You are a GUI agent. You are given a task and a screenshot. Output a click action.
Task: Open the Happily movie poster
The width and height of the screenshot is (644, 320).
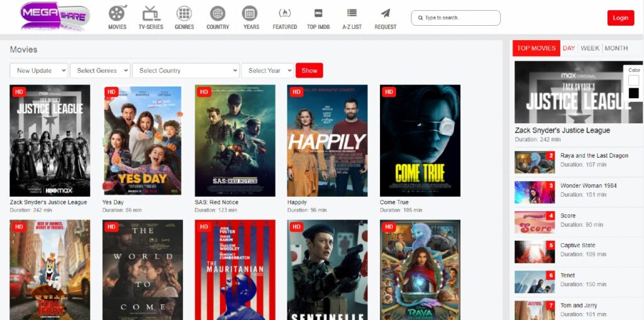(x=327, y=140)
